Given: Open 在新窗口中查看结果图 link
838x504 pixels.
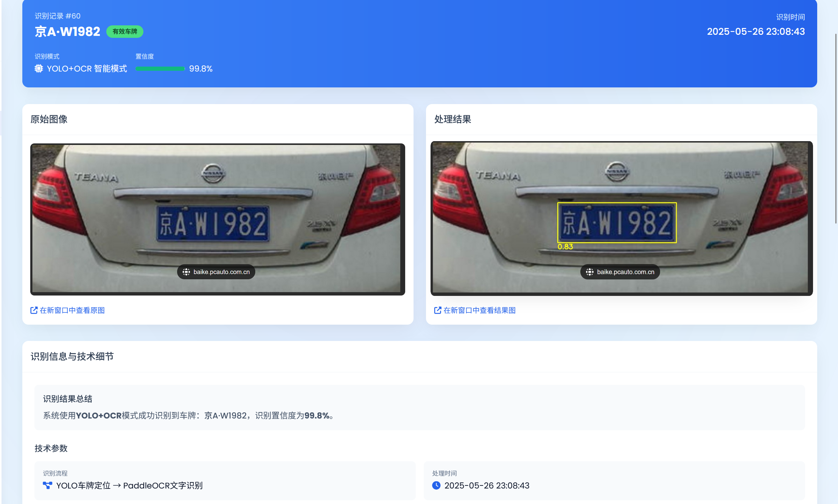Looking at the screenshot, I should tap(479, 310).
